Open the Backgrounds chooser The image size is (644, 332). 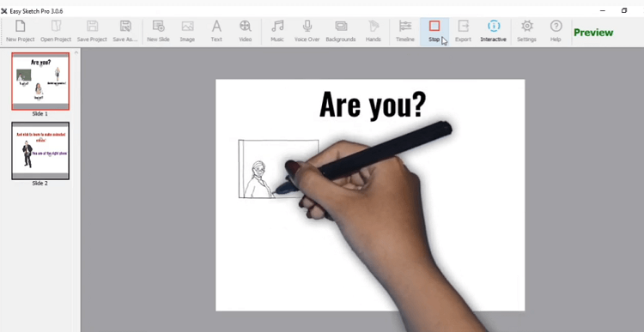341,31
